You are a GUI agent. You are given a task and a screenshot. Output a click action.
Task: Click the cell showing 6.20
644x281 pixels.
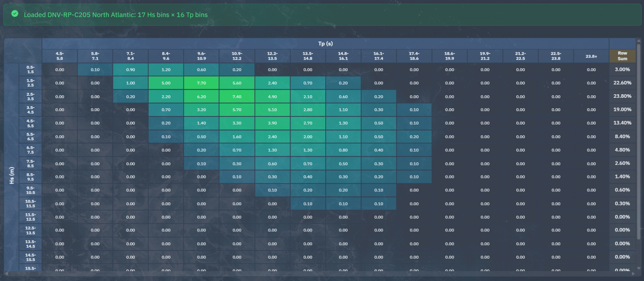(201, 96)
